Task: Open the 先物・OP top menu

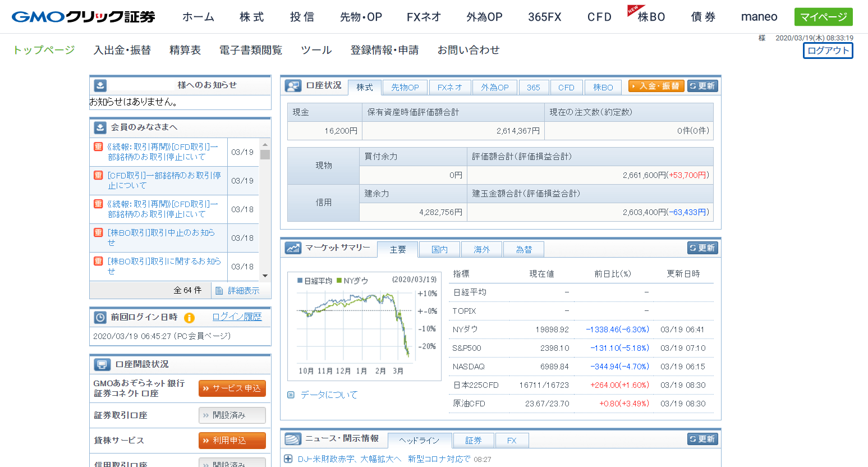Action: [x=361, y=17]
